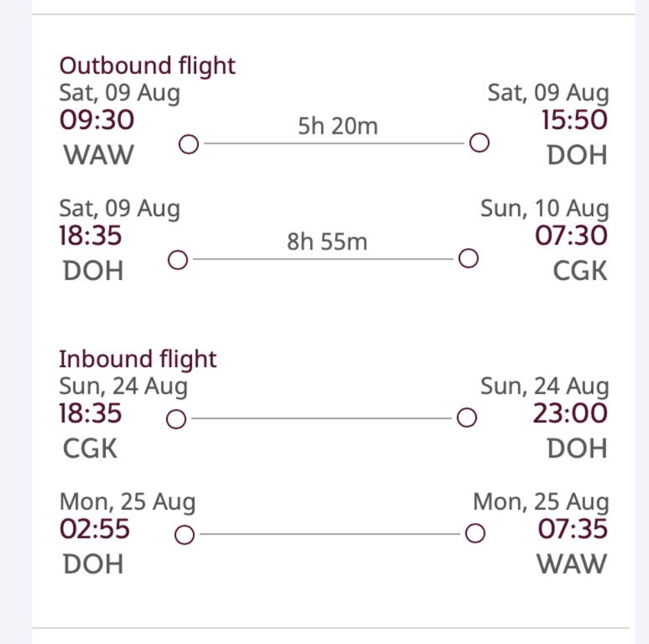Click the DOH departure circle at 02:55

(x=185, y=534)
